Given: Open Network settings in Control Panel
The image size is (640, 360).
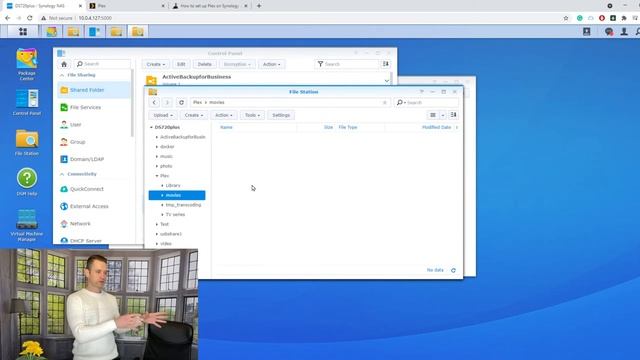Looking at the screenshot, I should pyautogui.click(x=94, y=224).
